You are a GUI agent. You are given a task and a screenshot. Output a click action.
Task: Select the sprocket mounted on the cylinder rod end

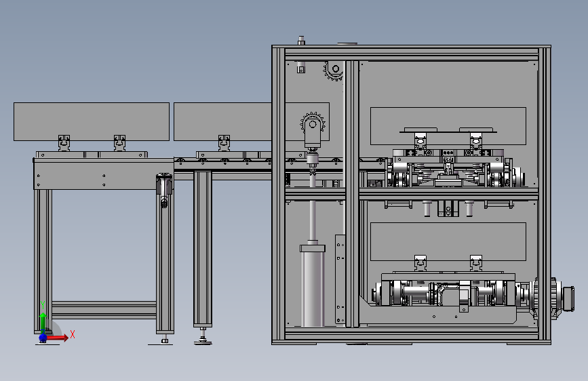point(313,124)
